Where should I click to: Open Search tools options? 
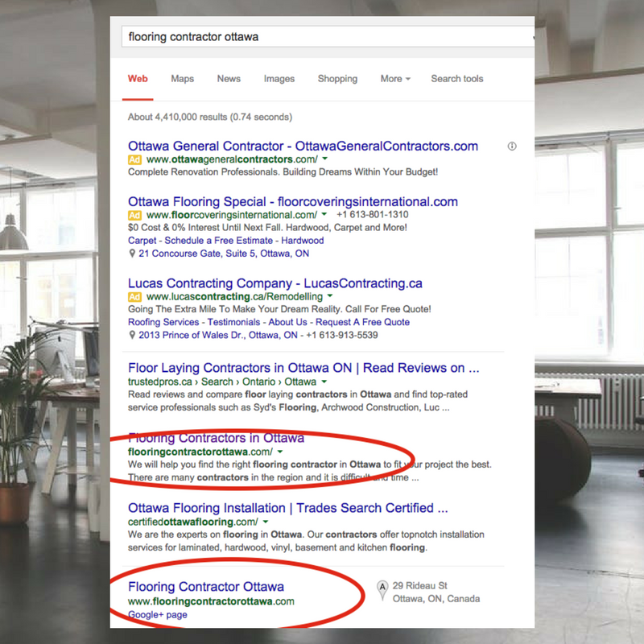(x=456, y=79)
